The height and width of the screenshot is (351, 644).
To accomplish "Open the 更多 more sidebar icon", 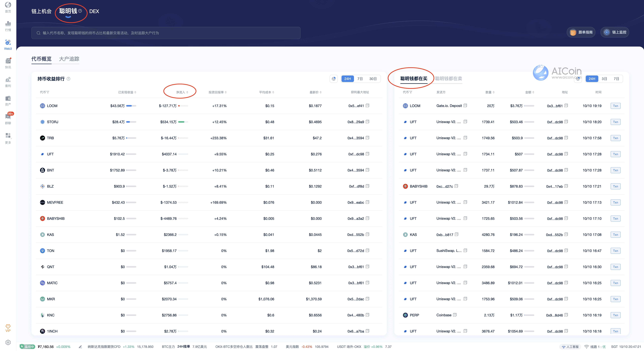I will (8, 138).
